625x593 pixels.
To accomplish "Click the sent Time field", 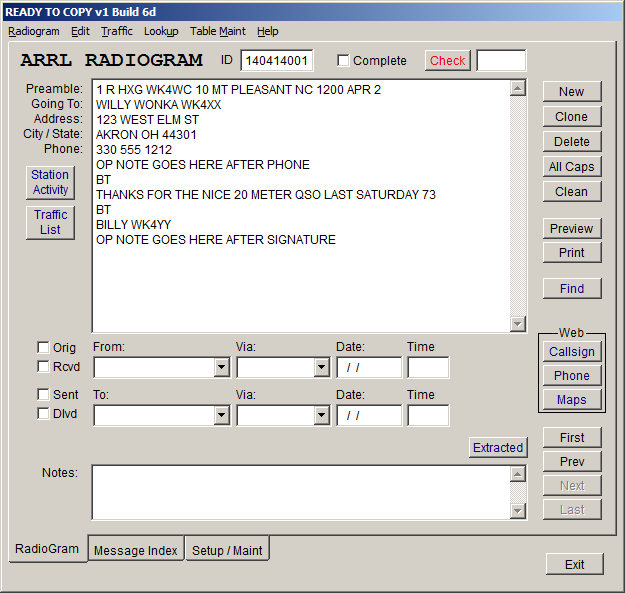I will [428, 416].
